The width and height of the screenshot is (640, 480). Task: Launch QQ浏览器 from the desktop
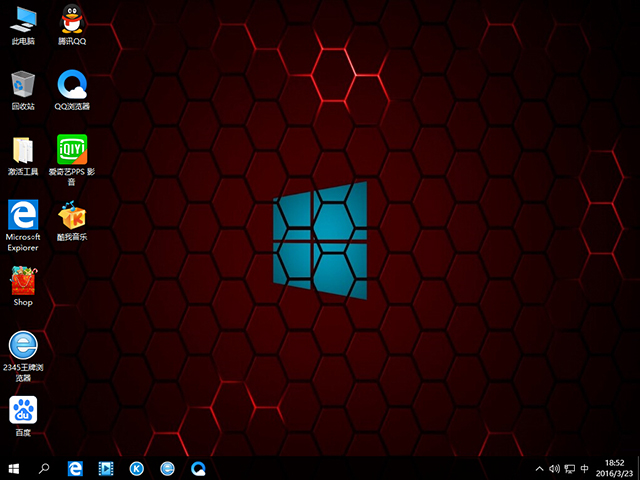72,84
